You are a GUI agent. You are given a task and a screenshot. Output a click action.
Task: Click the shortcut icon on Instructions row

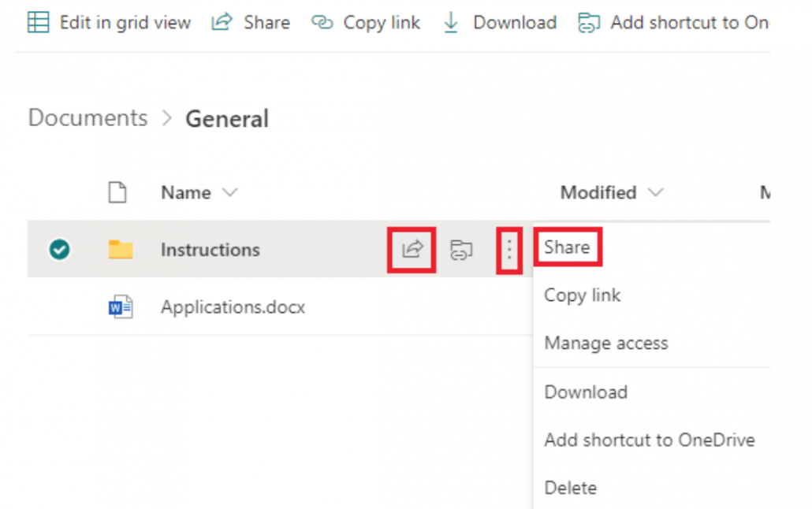pyautogui.click(x=461, y=250)
